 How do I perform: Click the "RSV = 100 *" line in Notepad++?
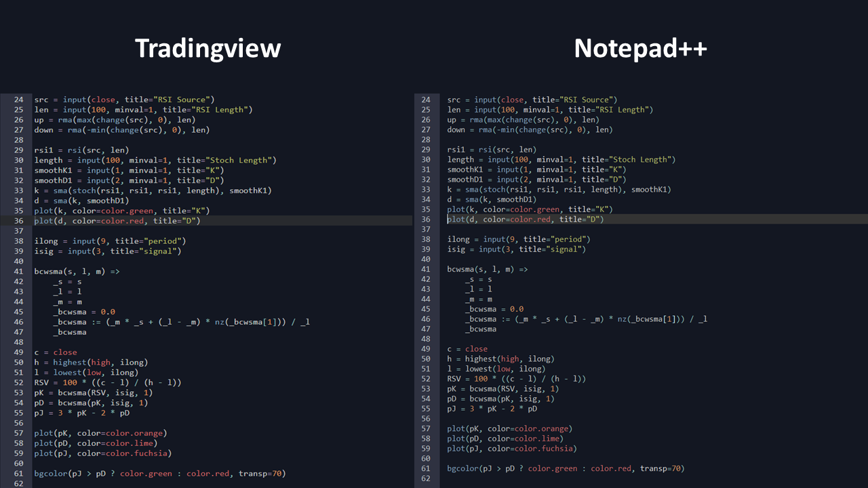517,379
